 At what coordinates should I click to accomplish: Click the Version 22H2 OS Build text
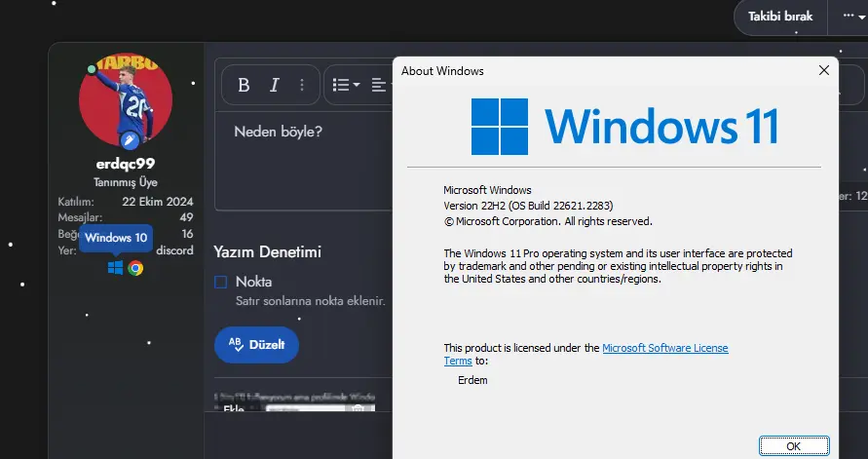[x=528, y=206]
